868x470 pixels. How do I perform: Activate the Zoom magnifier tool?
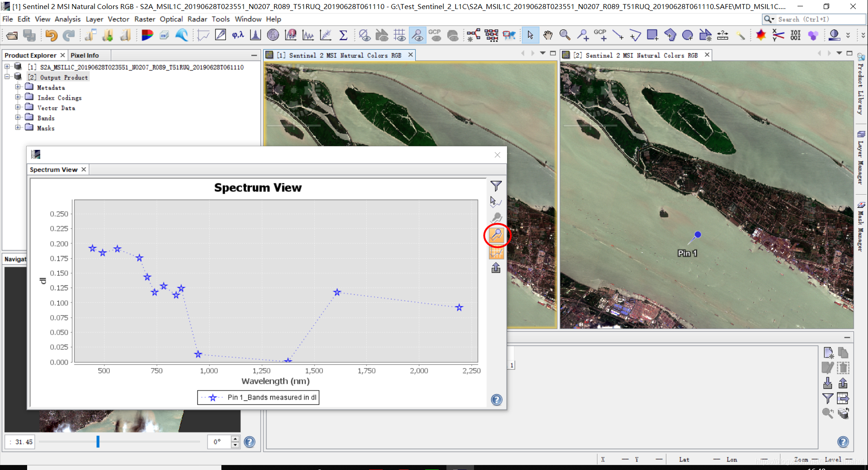coord(565,35)
